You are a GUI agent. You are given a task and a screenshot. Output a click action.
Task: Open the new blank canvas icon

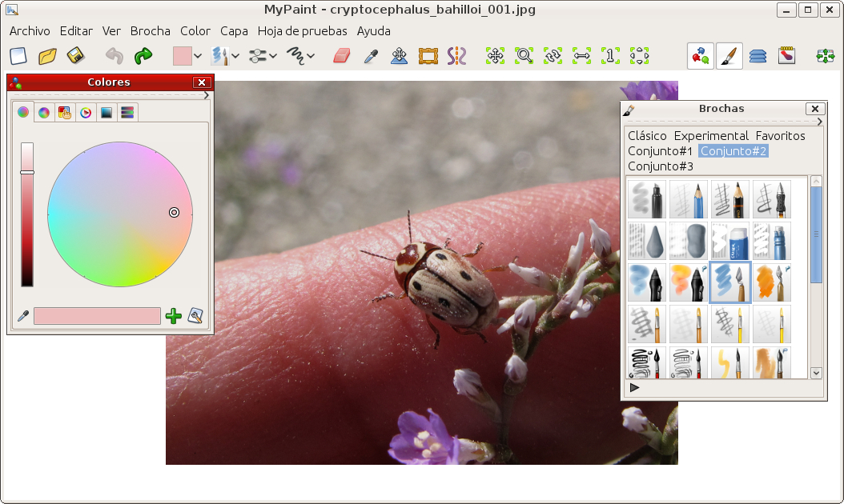coord(18,56)
